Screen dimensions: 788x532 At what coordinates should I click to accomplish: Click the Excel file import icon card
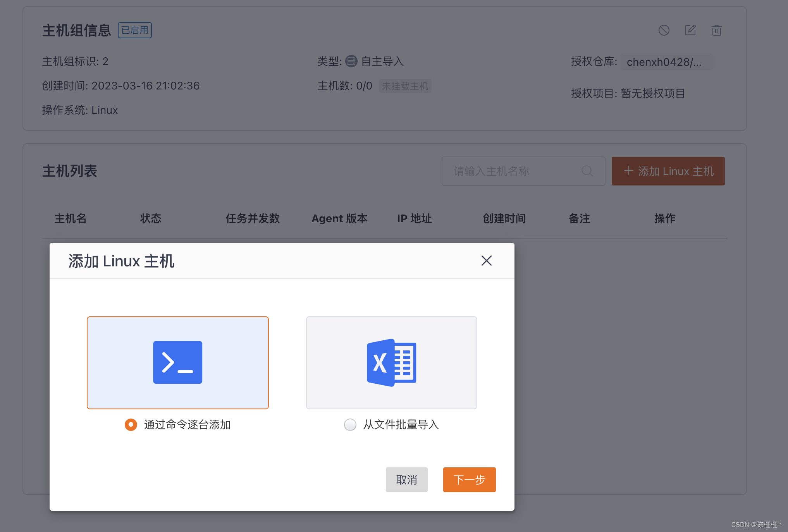click(x=391, y=362)
